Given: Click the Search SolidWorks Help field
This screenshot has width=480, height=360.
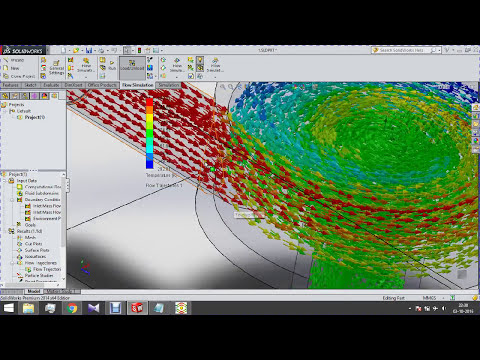Looking at the screenshot, I should [x=406, y=50].
